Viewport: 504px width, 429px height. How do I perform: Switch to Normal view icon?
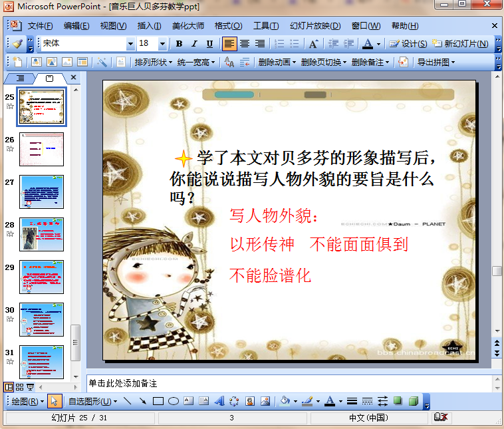coord(9,387)
